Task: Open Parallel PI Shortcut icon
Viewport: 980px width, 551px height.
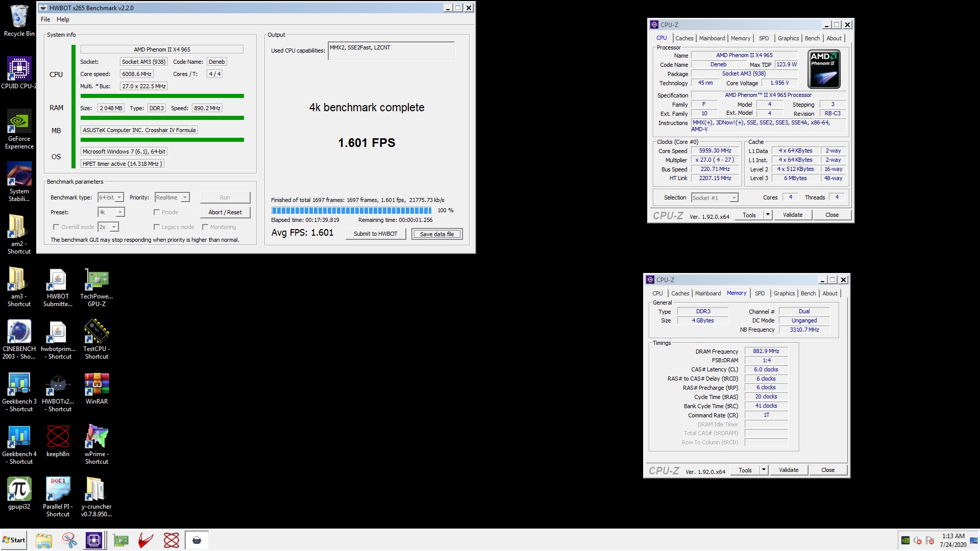Action: [x=58, y=497]
